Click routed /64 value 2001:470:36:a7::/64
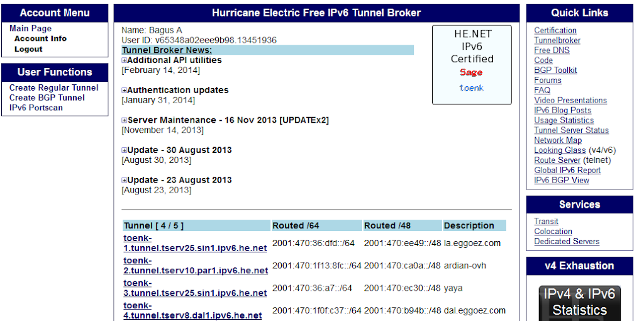Image resolution: width=644 pixels, height=321 pixels. pos(312,288)
